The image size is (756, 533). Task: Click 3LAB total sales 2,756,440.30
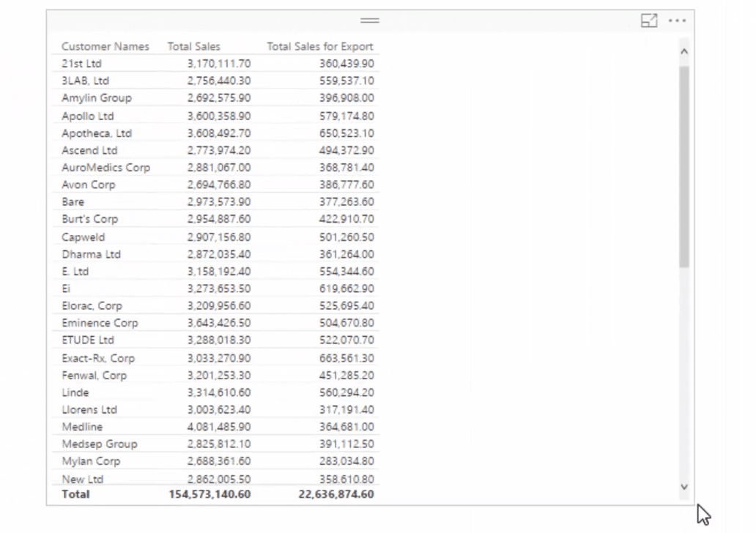point(219,81)
